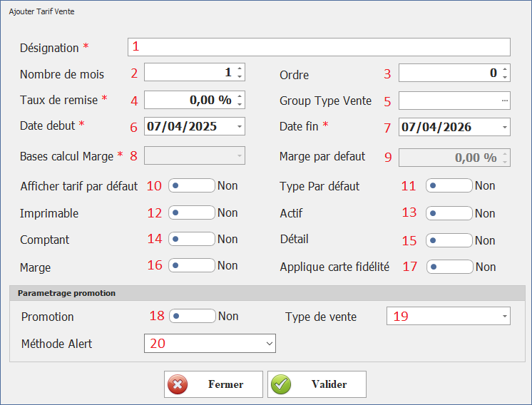
Task: Turn on the Promotion switch
Action: point(191,316)
